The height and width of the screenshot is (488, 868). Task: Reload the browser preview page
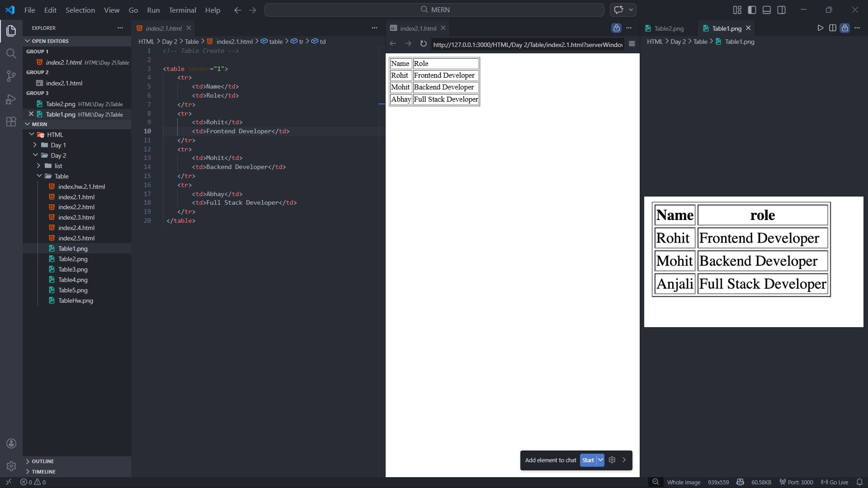(x=423, y=44)
